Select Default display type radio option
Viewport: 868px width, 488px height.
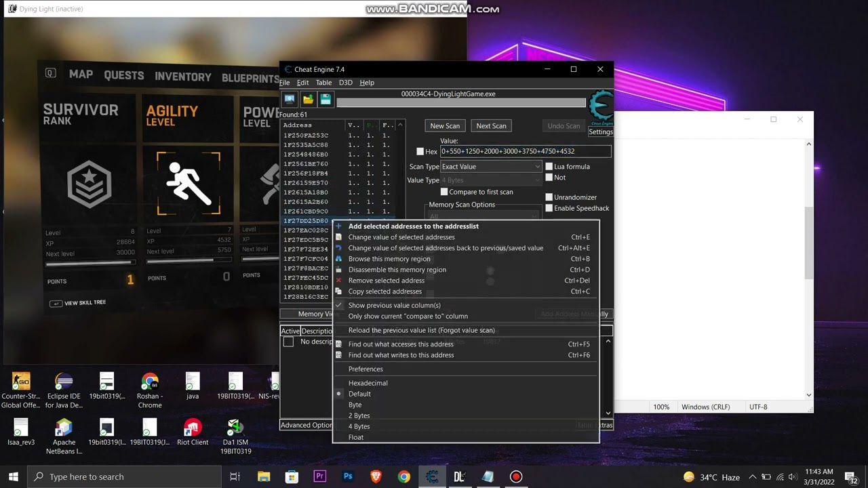[x=338, y=394]
